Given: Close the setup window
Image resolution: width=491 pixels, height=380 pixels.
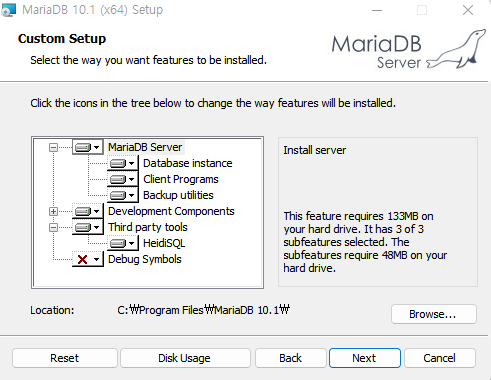Looking at the screenshot, I should [468, 10].
